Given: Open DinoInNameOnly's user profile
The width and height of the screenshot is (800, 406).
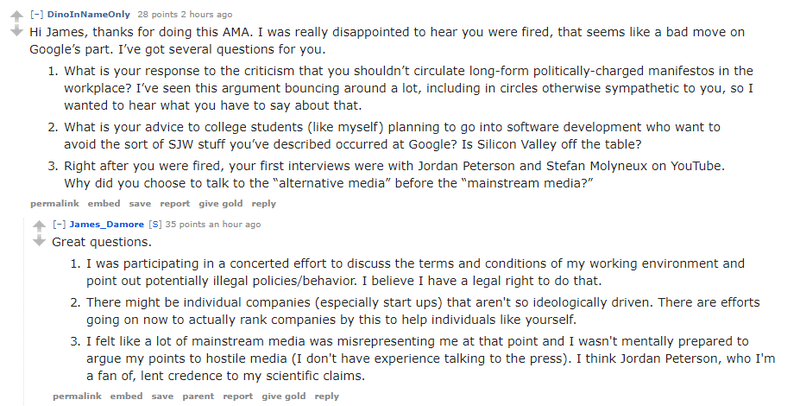Looking at the screenshot, I should tap(88, 14).
